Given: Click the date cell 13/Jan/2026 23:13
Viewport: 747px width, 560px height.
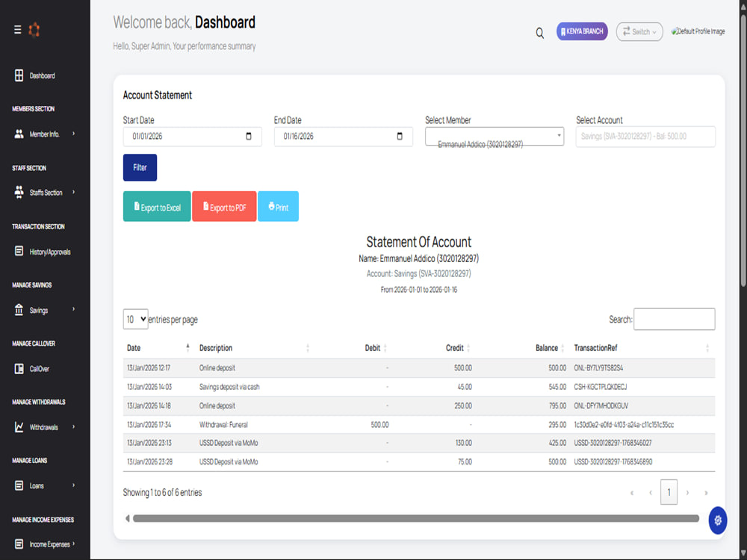Looking at the screenshot, I should pos(149,444).
